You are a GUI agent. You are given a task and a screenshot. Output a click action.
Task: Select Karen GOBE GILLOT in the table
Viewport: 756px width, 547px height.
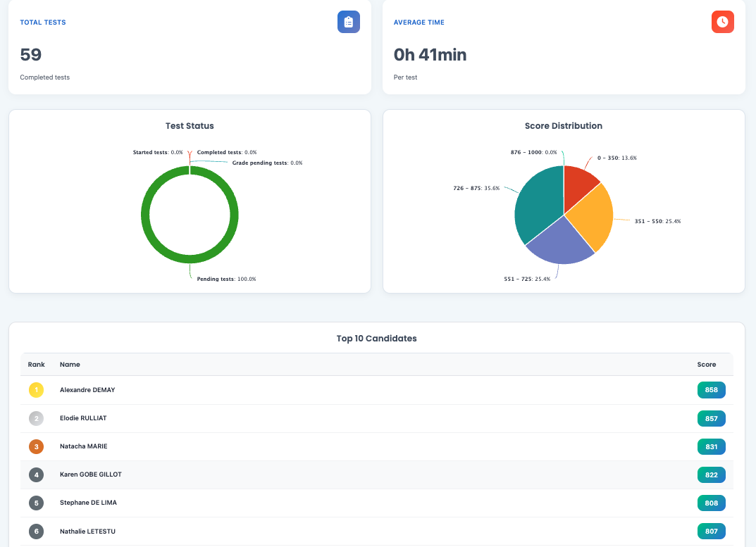pos(282,474)
